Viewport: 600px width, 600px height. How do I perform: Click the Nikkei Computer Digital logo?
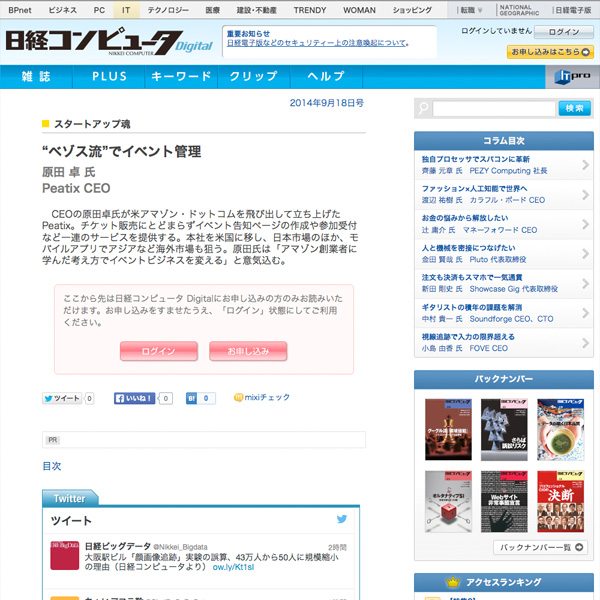(108, 42)
